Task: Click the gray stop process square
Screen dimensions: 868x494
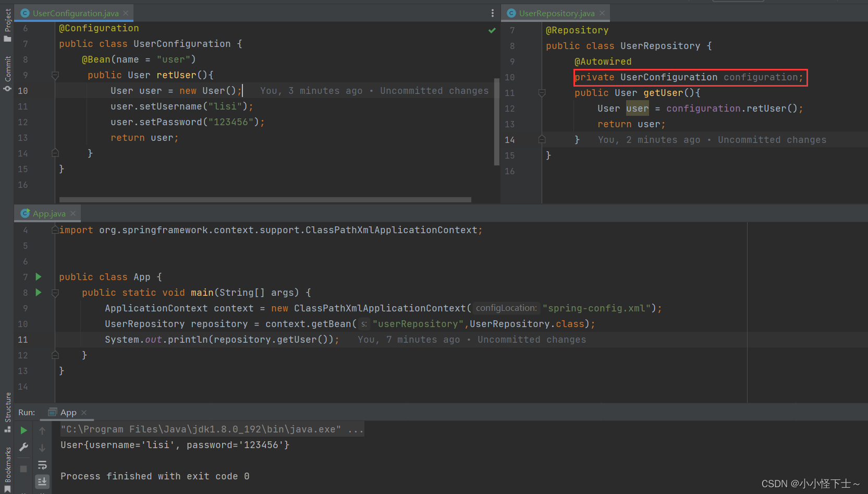Action: pos(23,468)
